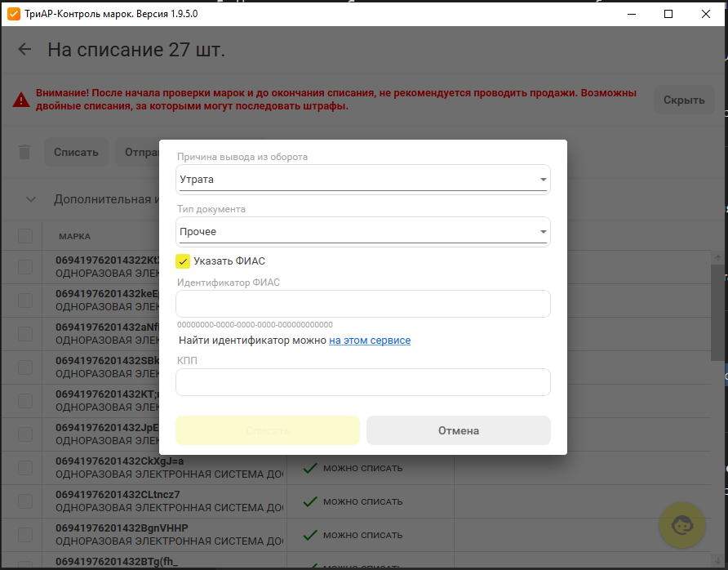Click the TriAR app logo in title bar
The image size is (728, 570).
pyautogui.click(x=13, y=14)
